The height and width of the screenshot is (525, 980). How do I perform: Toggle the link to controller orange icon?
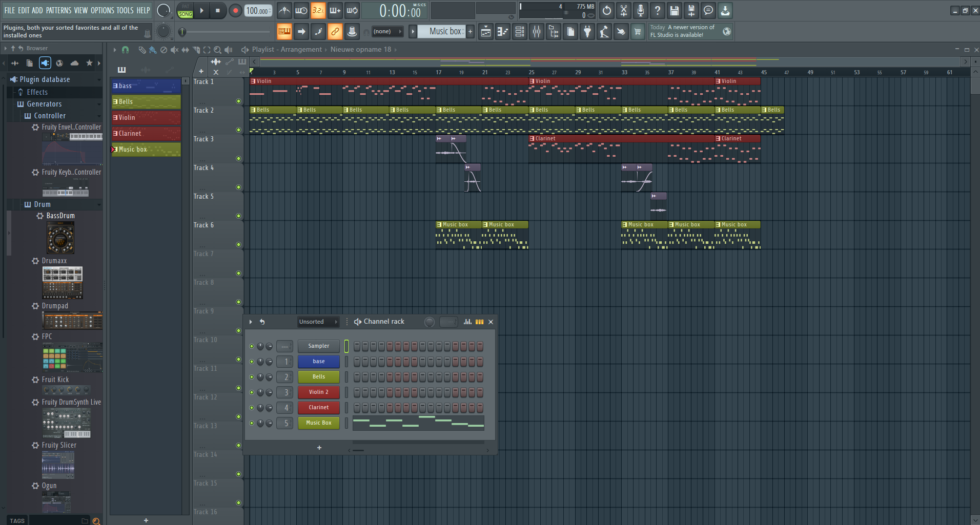335,32
